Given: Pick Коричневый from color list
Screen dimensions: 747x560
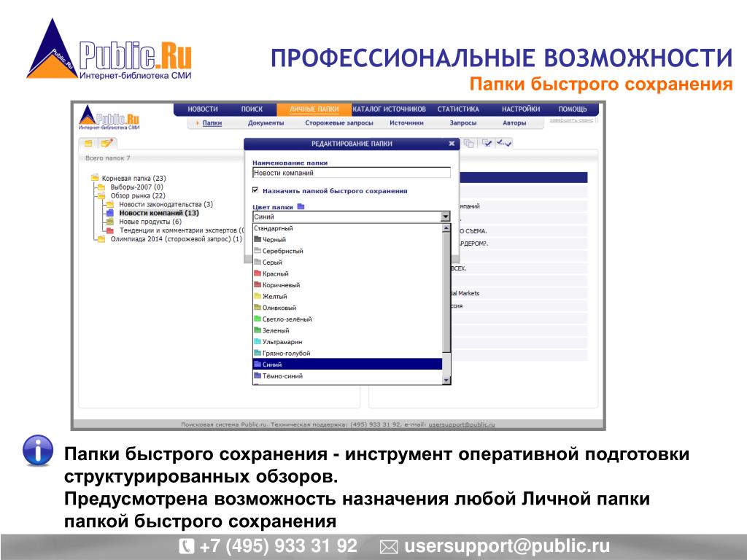Looking at the screenshot, I should point(347,285).
